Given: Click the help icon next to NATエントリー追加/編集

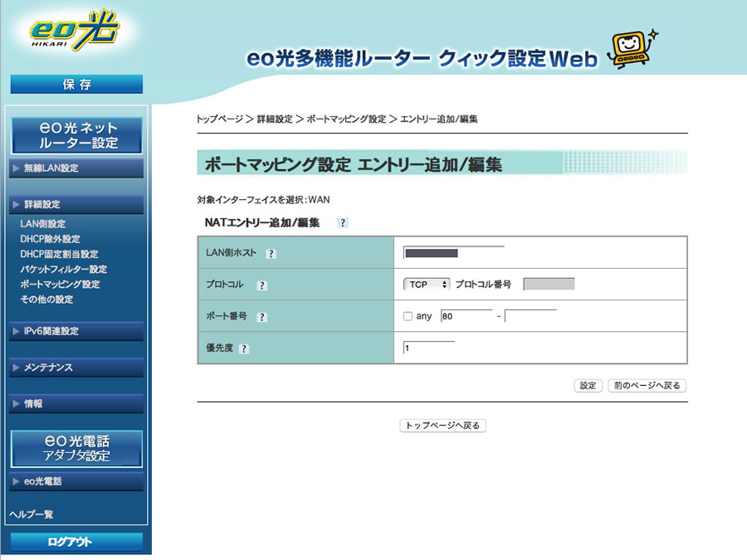Looking at the screenshot, I should point(343,223).
